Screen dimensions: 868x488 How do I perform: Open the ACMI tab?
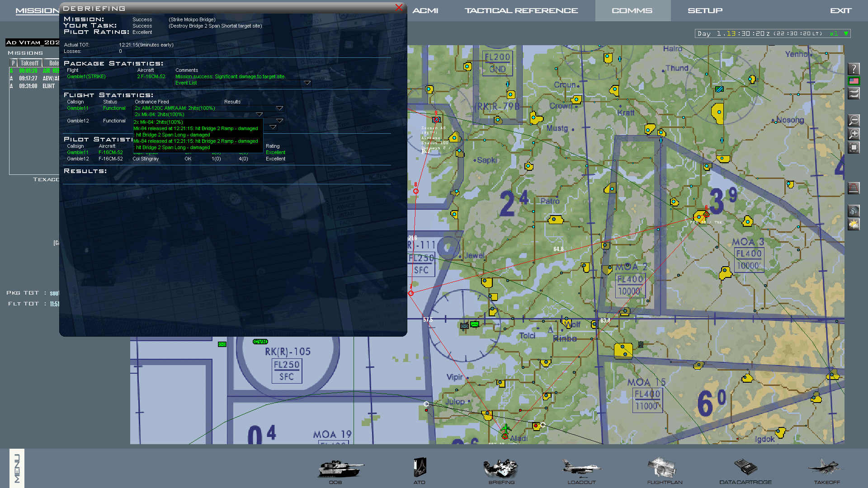425,10
